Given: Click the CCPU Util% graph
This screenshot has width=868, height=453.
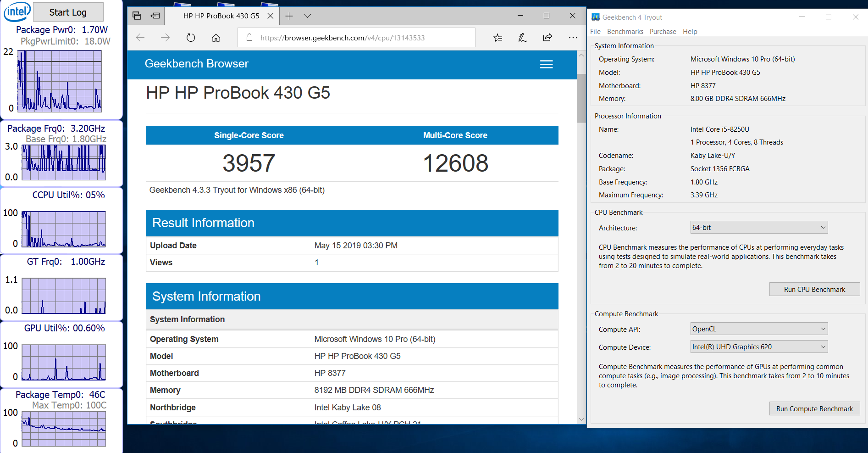Looking at the screenshot, I should click(64, 229).
